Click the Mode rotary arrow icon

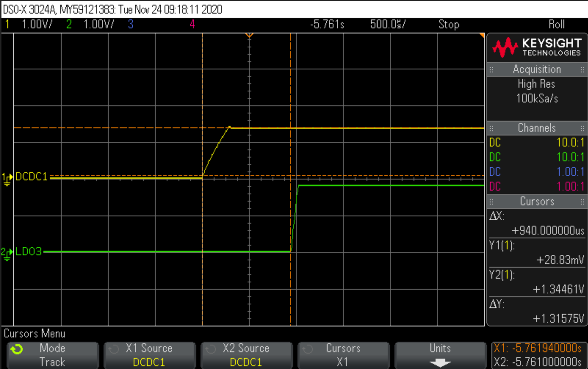pos(17,349)
